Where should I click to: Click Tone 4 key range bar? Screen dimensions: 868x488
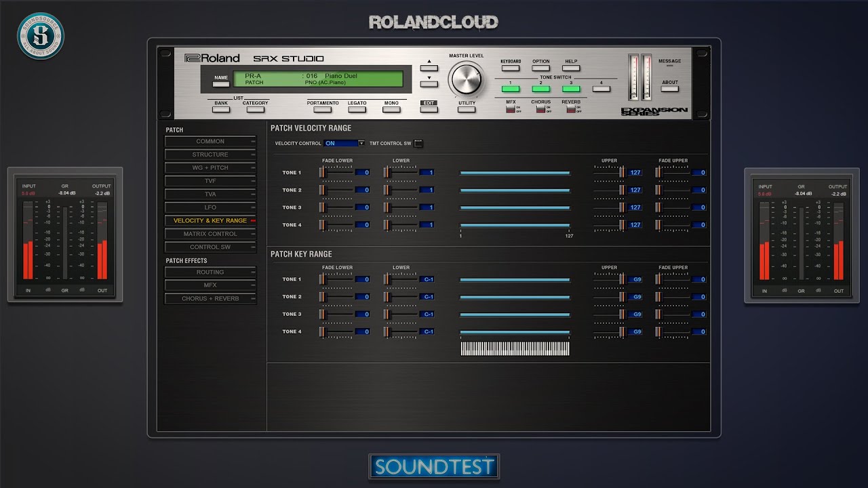(515, 332)
